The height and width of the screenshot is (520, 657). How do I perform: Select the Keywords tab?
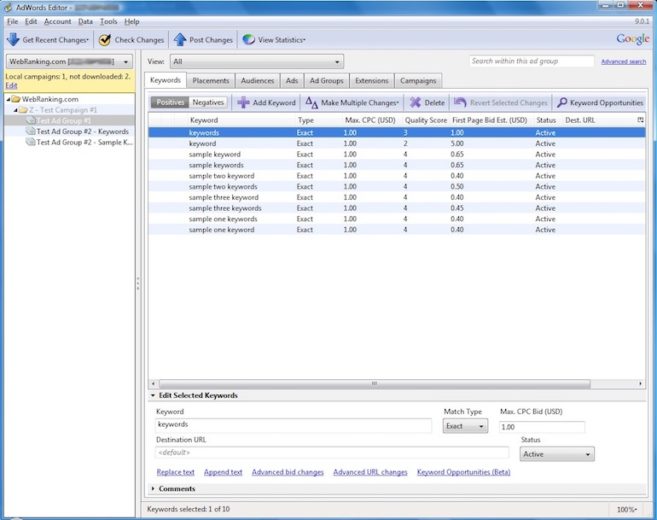(166, 80)
